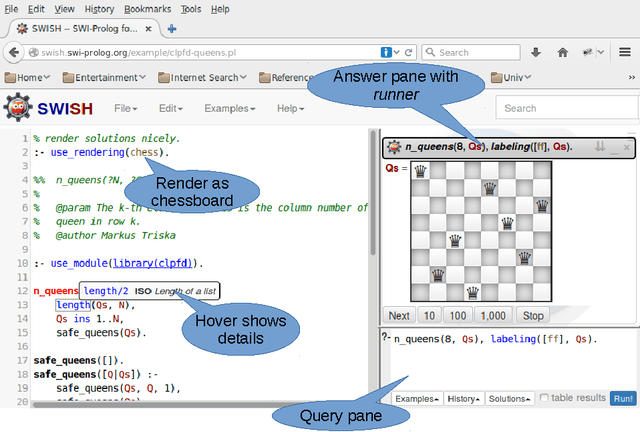Image resolution: width=640 pixels, height=432 pixels.
Task: Open the browser Tools menu
Action: coord(190,8)
